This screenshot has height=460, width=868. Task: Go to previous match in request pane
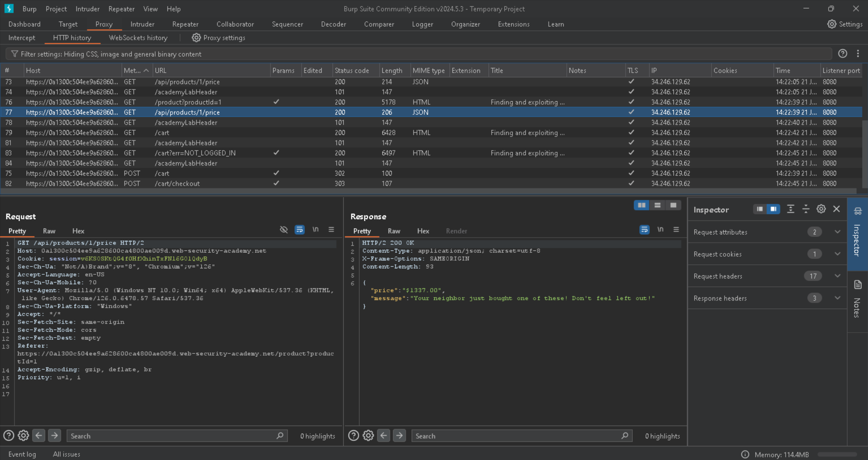(x=39, y=436)
